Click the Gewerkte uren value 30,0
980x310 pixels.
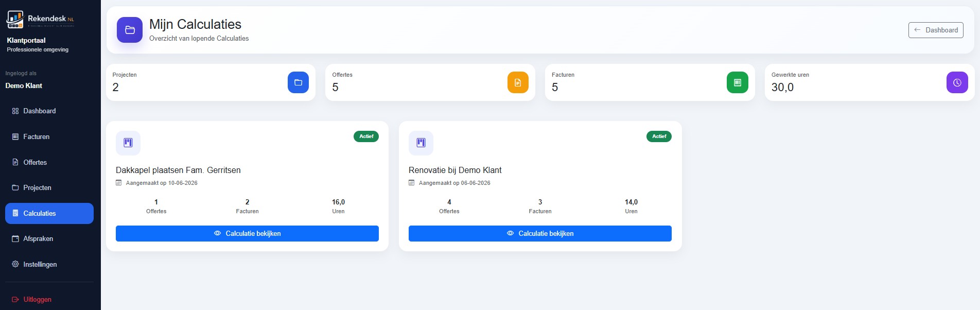pos(782,88)
